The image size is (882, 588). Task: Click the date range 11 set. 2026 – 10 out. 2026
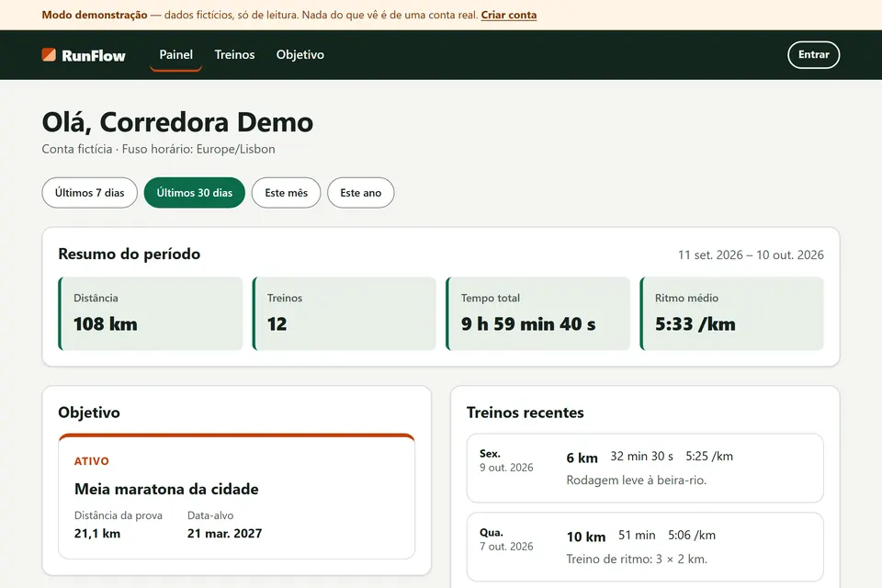point(751,254)
